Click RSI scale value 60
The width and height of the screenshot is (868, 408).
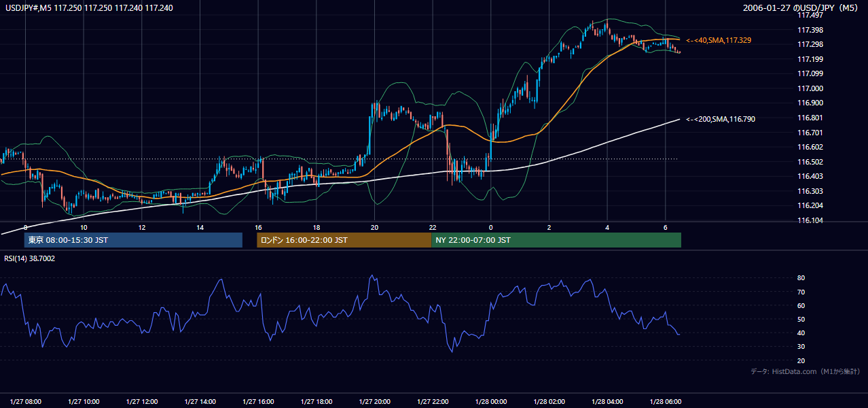[x=801, y=305]
